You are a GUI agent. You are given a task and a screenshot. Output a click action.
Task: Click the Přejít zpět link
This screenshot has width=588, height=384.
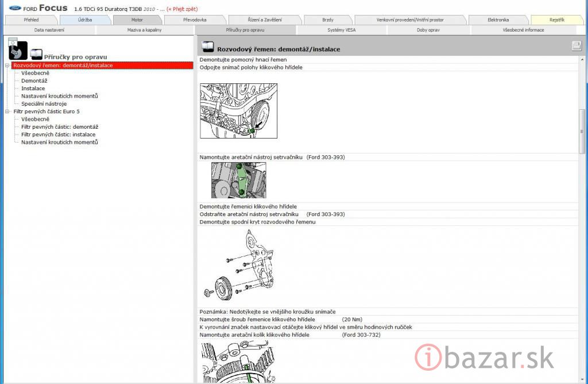coord(182,9)
